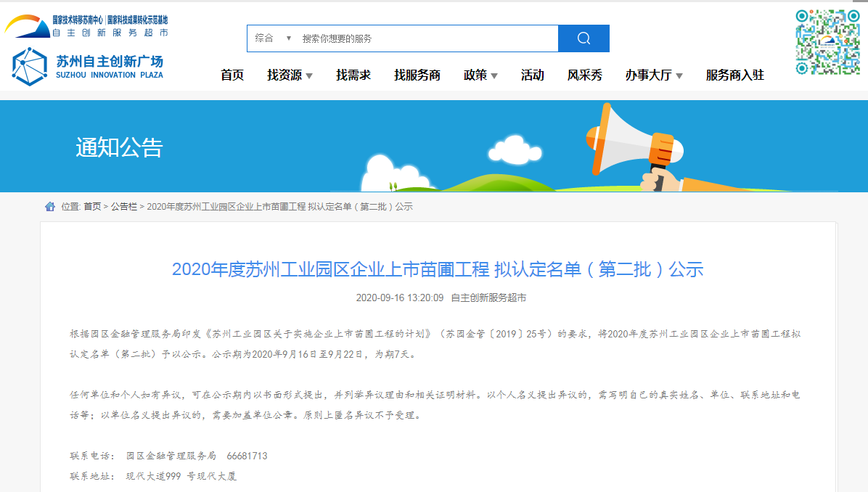Click the article title 2020年度苏州工业园区企业上市苗圃工程 公示
The width and height of the screenshot is (868, 492).
[x=434, y=268]
